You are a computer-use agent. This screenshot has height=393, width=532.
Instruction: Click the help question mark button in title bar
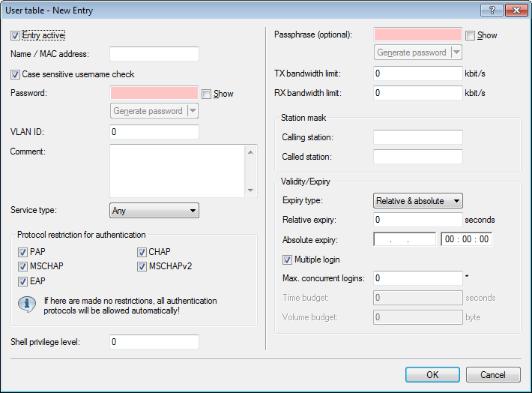pos(491,10)
